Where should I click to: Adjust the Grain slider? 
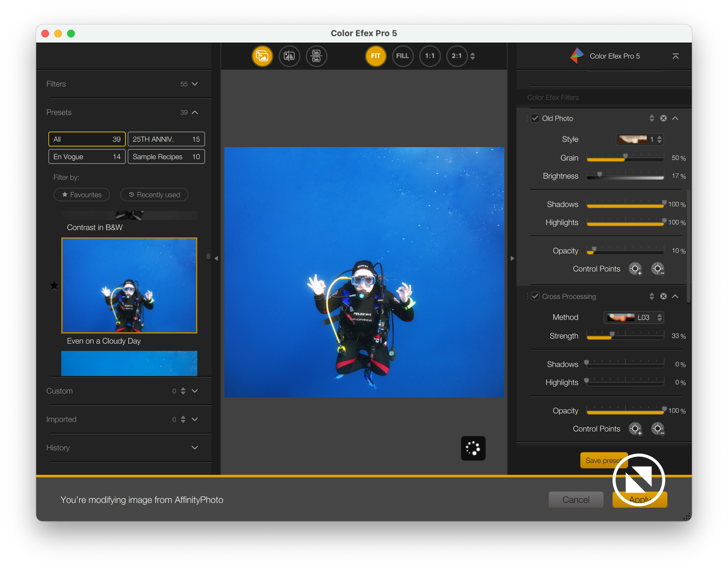(x=625, y=157)
